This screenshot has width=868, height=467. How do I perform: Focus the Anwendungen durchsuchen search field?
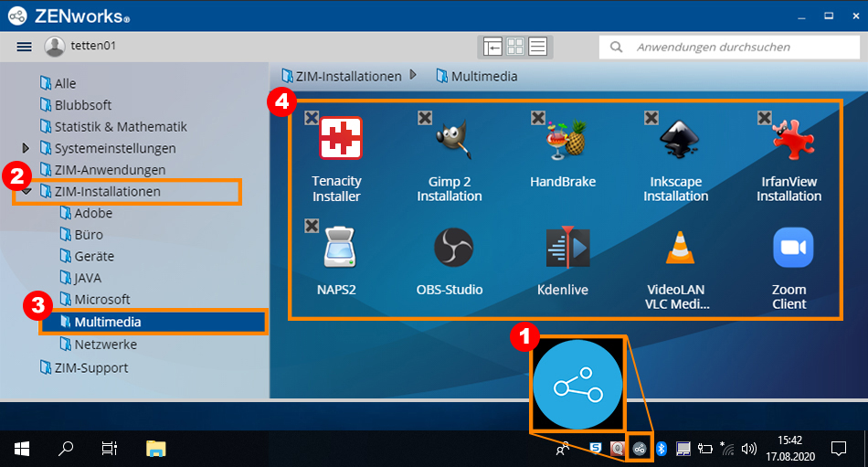point(729,48)
